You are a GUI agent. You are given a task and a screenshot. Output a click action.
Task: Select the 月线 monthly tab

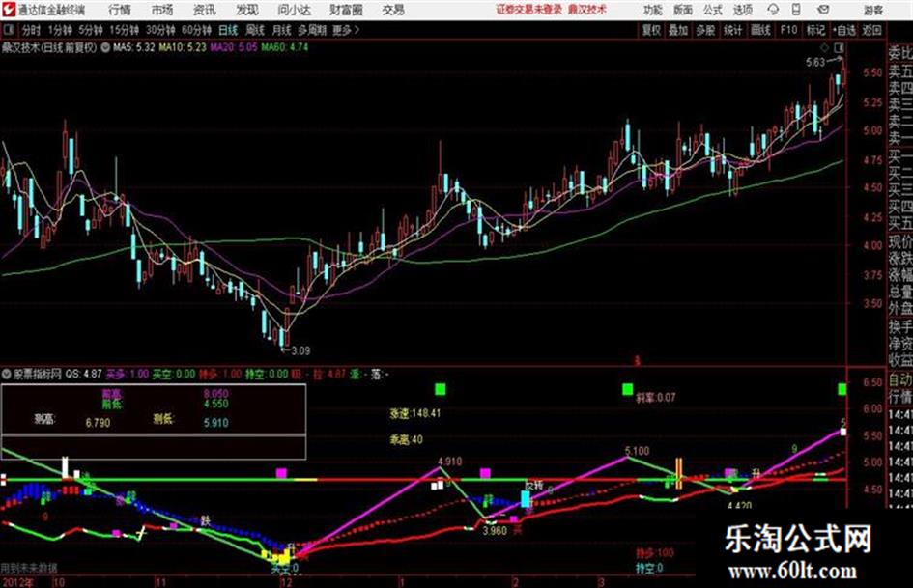(282, 30)
